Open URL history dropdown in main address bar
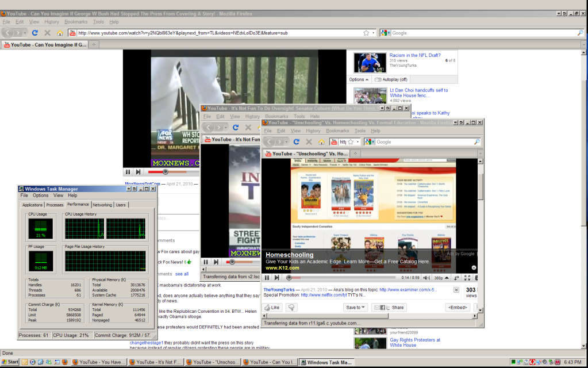 pos(373,33)
